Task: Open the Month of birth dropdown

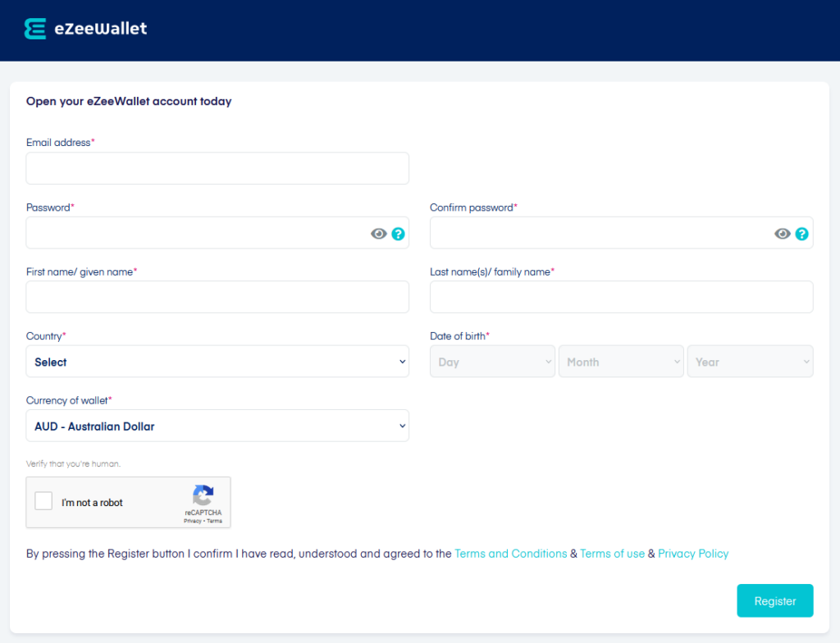Action: (x=622, y=362)
